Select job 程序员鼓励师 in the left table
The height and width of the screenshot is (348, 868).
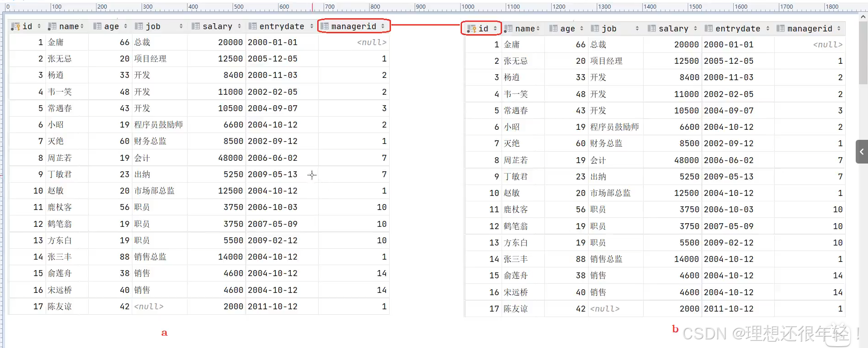[158, 125]
